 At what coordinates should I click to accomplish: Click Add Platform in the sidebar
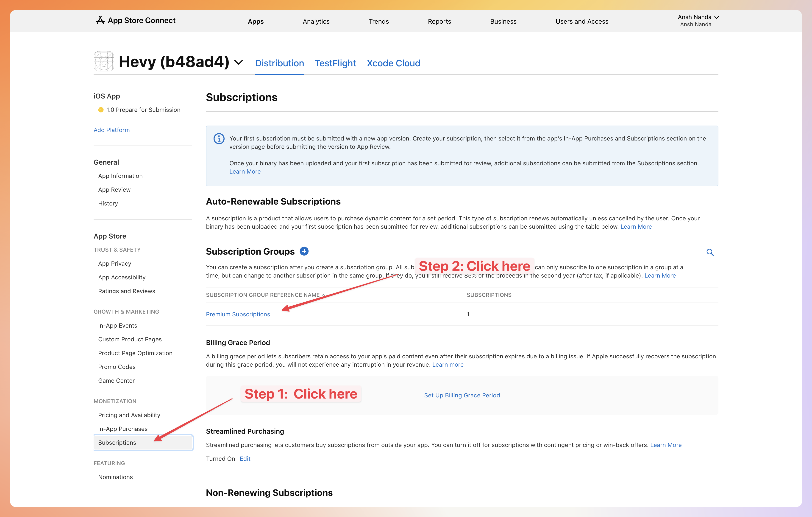point(112,129)
